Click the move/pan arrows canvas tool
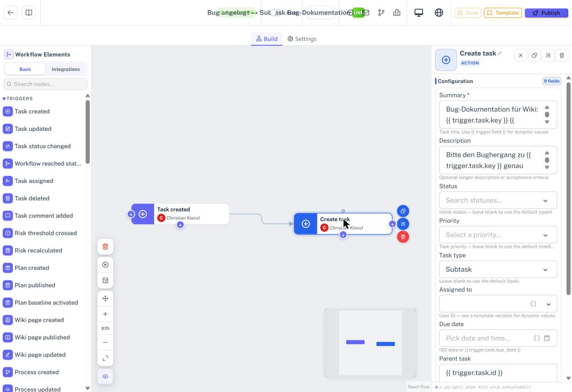Image resolution: width=572 pixels, height=392 pixels. point(105,299)
